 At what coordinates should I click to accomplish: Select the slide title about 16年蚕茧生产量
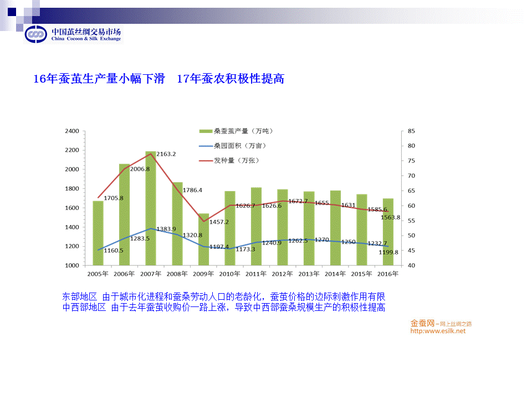coord(158,79)
